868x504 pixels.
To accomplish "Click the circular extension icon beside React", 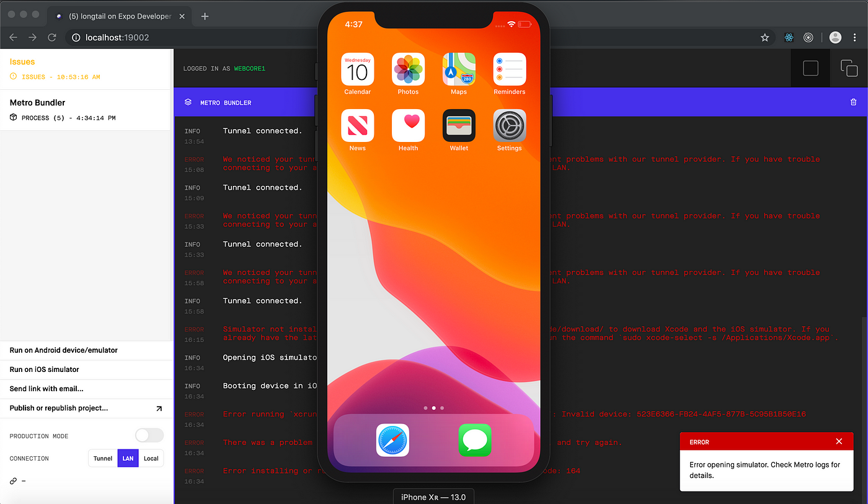I will coord(808,38).
